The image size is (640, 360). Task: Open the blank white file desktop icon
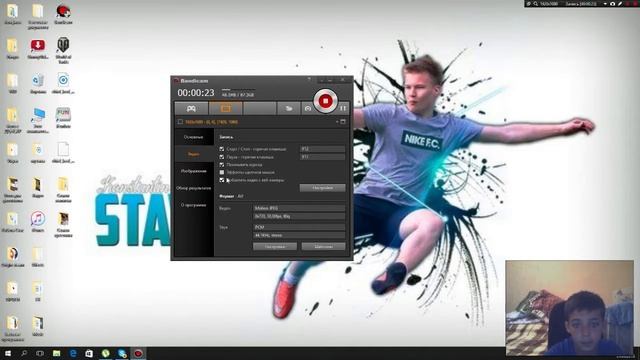point(63,152)
